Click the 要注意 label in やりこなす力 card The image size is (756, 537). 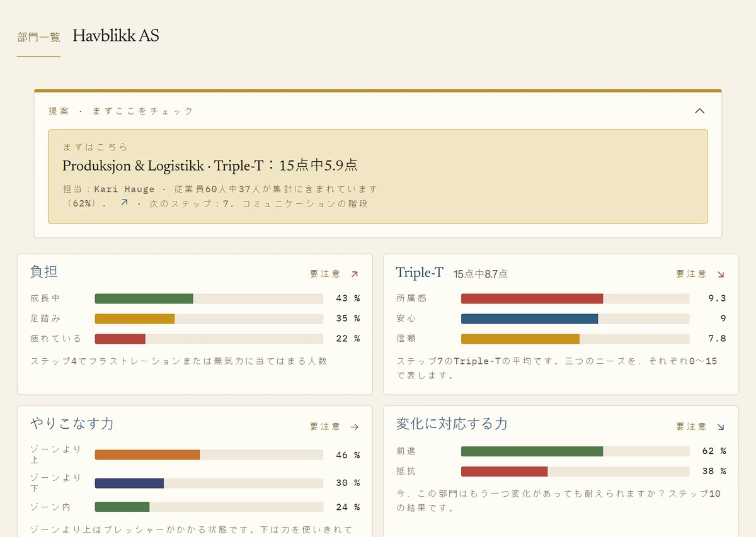coord(325,427)
